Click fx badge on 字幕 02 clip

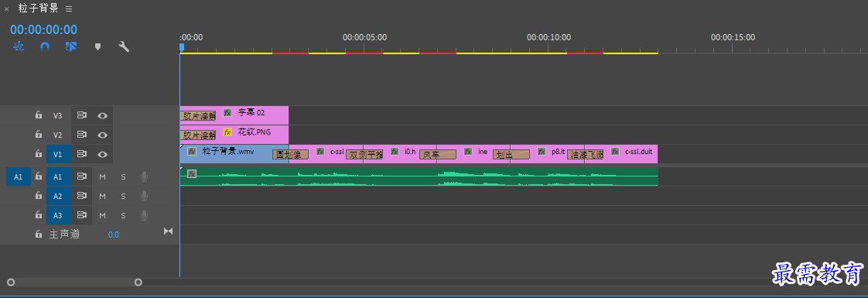click(227, 112)
